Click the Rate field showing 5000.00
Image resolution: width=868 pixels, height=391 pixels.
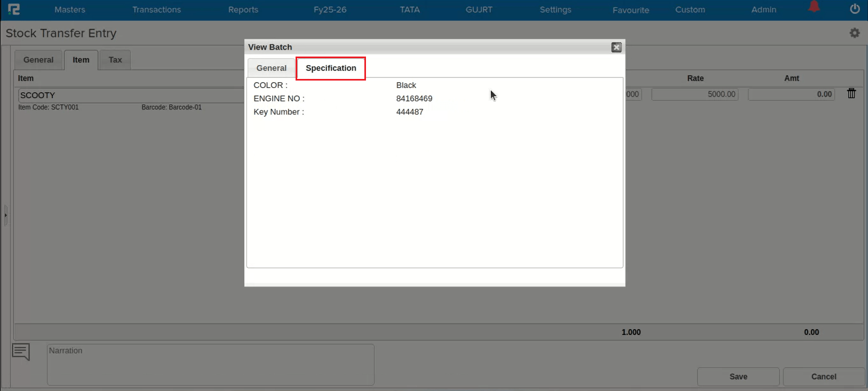coord(695,94)
